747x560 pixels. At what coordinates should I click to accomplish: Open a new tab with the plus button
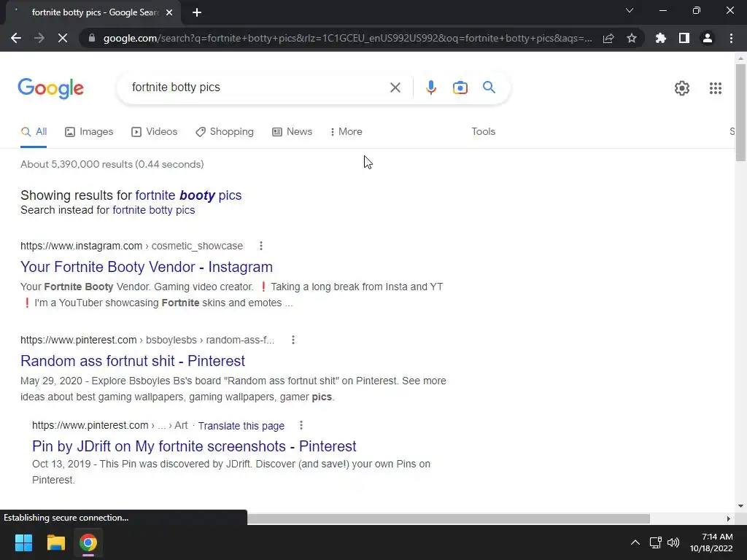(x=197, y=12)
